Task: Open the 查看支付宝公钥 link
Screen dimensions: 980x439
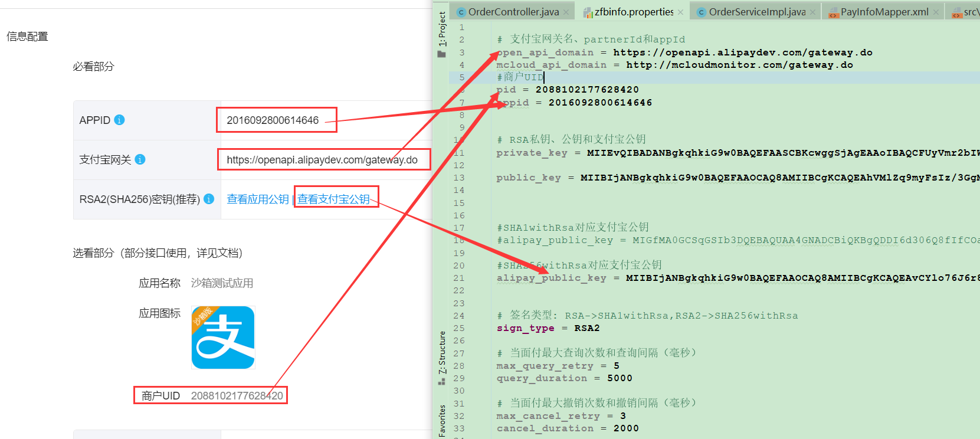Action: [x=333, y=199]
